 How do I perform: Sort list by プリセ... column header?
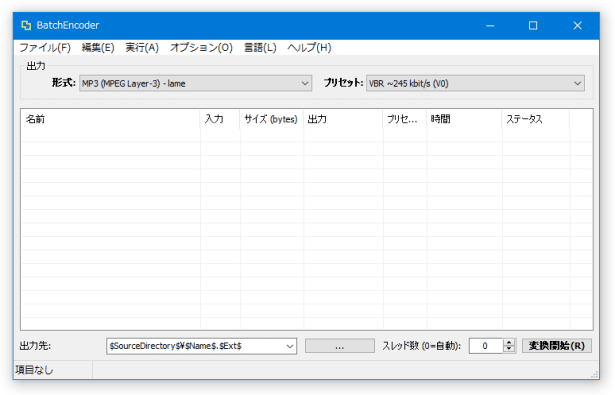[405, 119]
